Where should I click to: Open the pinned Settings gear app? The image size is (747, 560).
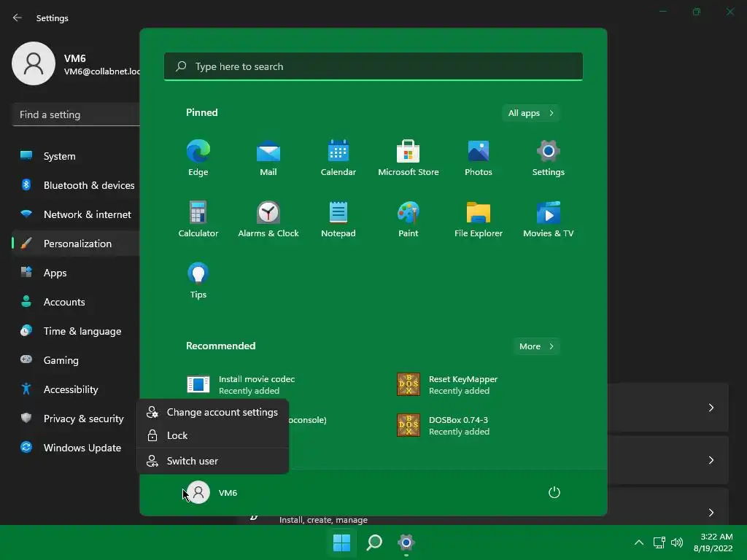pos(549,158)
